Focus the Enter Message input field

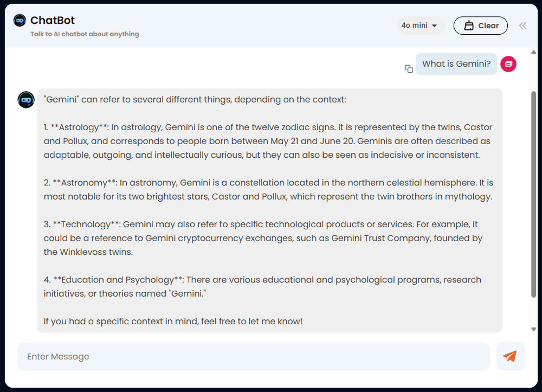[253, 356]
